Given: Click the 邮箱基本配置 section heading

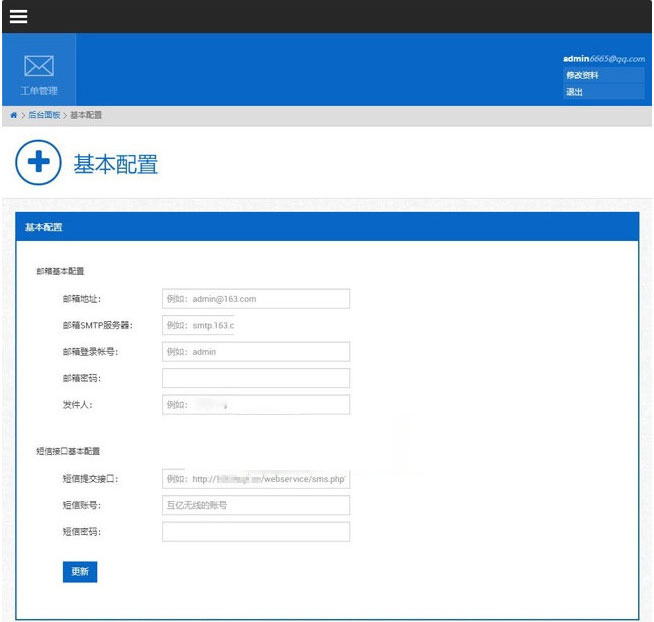Looking at the screenshot, I should (x=60, y=271).
